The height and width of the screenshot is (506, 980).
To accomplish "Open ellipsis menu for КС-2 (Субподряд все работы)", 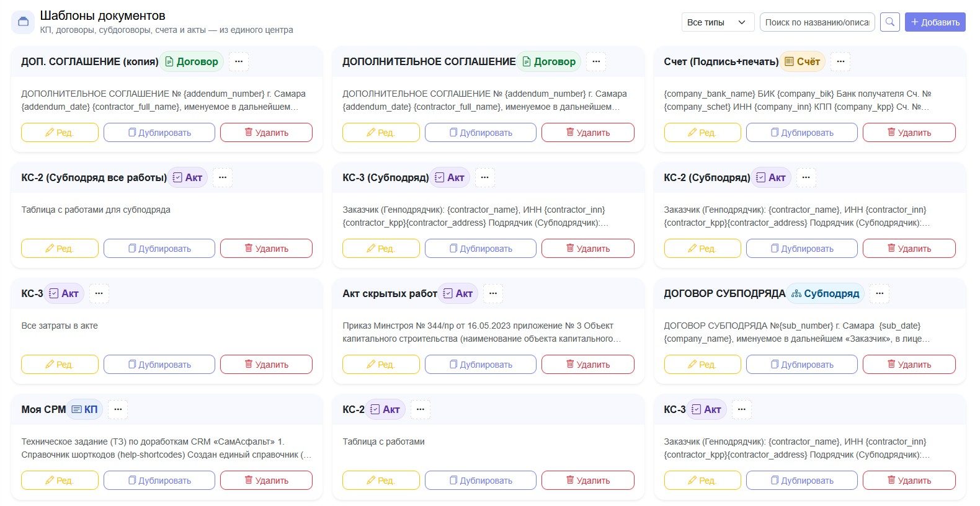I will click(x=223, y=177).
